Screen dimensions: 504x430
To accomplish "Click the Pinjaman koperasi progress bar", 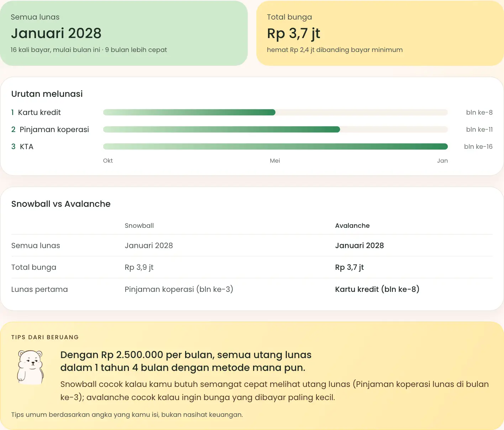I will 275,130.
